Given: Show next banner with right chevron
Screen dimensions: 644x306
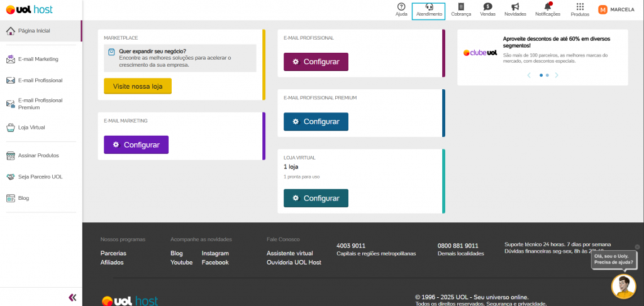Looking at the screenshot, I should pyautogui.click(x=557, y=75).
